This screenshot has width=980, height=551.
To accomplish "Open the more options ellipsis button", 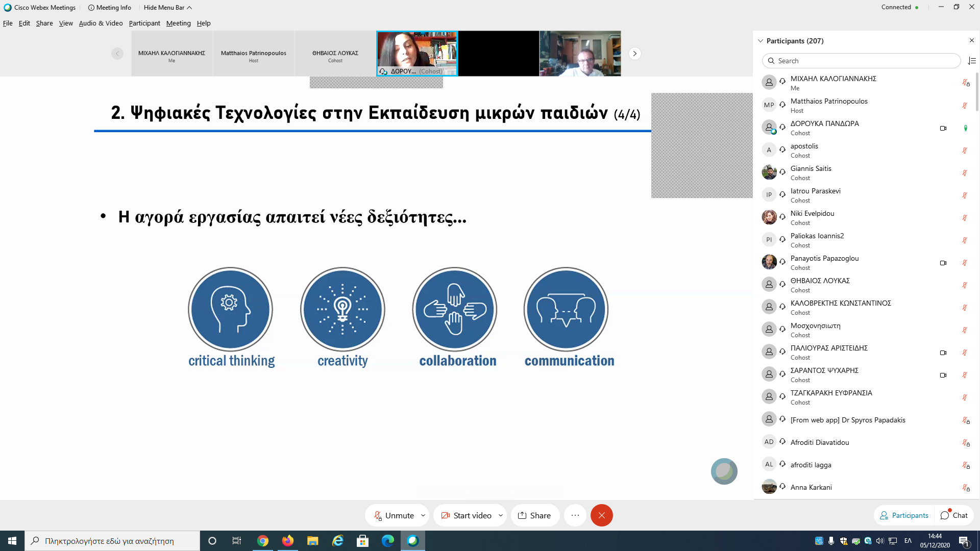I will tap(575, 515).
